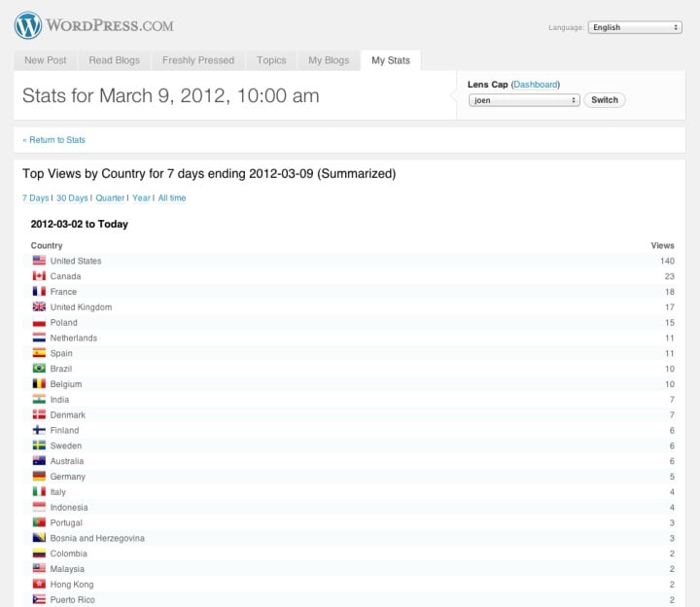Click the United States country name
The image size is (700, 607).
(x=76, y=261)
